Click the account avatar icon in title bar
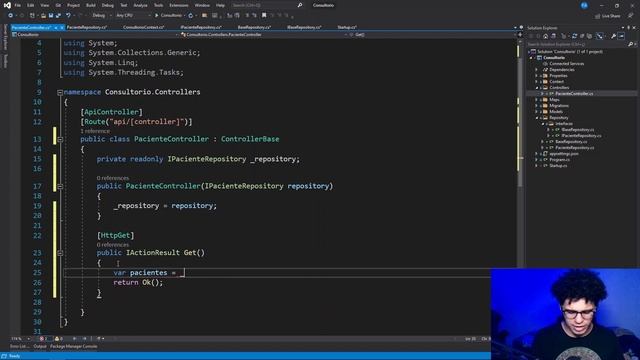Screen dimensions: 640x360 (x=584, y=5)
